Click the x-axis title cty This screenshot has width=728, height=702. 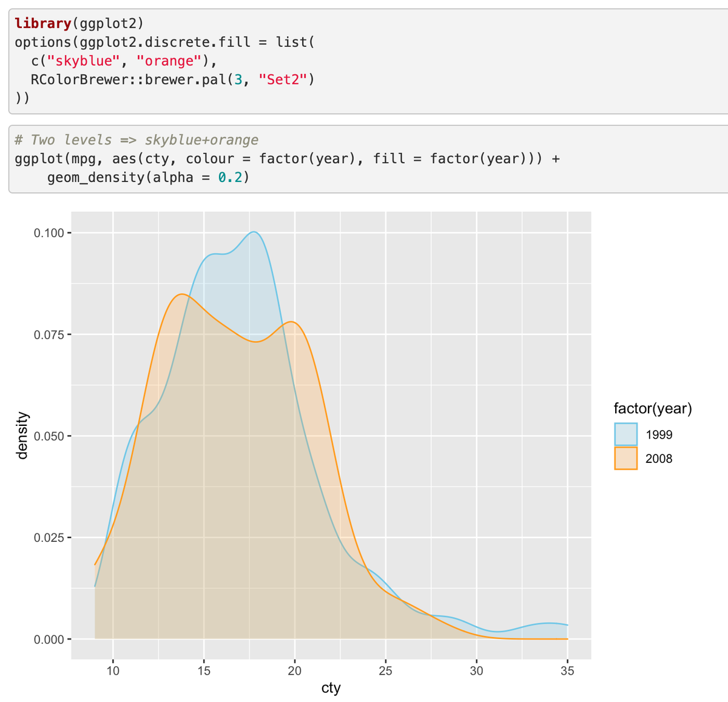tap(331, 687)
